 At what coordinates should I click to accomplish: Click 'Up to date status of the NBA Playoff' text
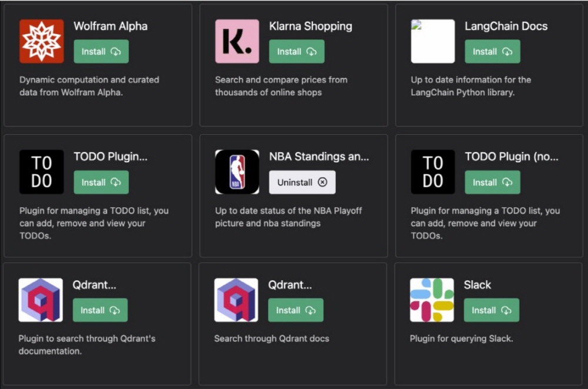pos(289,217)
